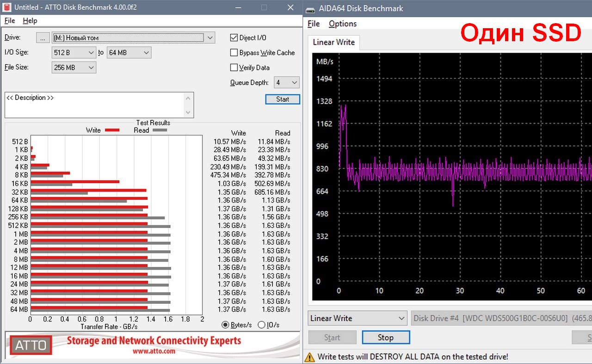Click the 830 axis label in AIDA64 graph
This screenshot has height=364, width=592.
(322, 169)
